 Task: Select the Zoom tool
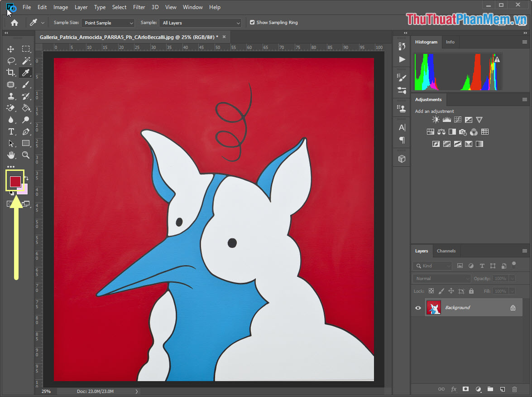26,155
